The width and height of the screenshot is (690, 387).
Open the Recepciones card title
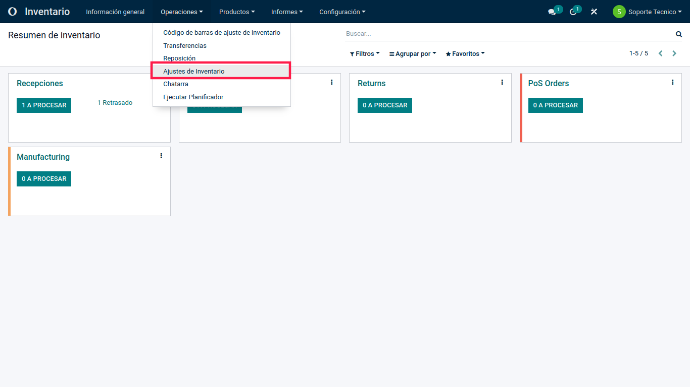[40, 83]
